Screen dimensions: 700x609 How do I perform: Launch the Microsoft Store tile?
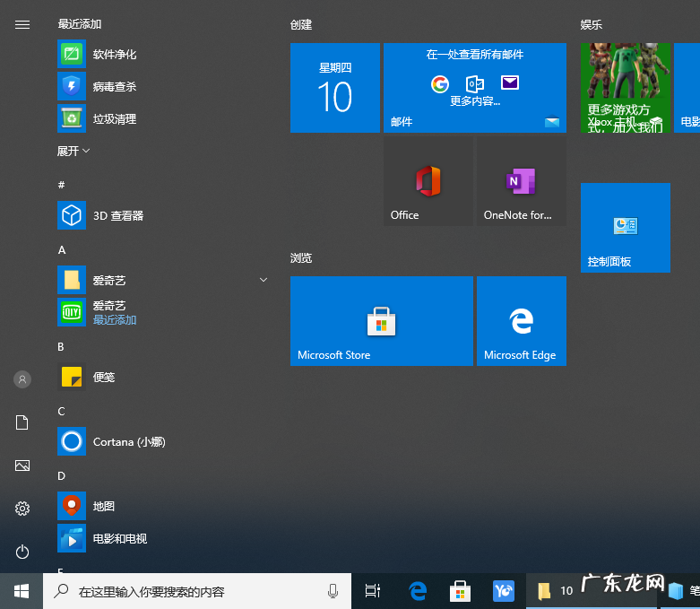(381, 321)
